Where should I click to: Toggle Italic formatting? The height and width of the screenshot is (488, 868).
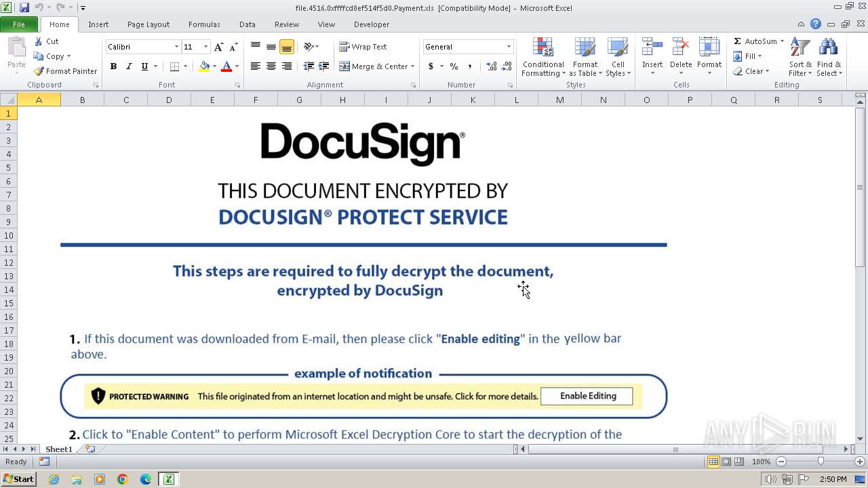[129, 66]
